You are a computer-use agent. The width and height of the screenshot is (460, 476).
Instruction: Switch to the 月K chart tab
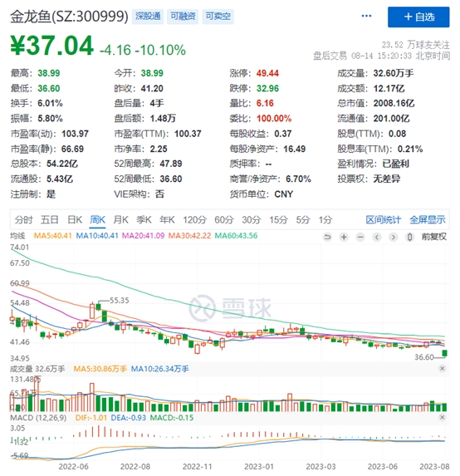(x=120, y=219)
